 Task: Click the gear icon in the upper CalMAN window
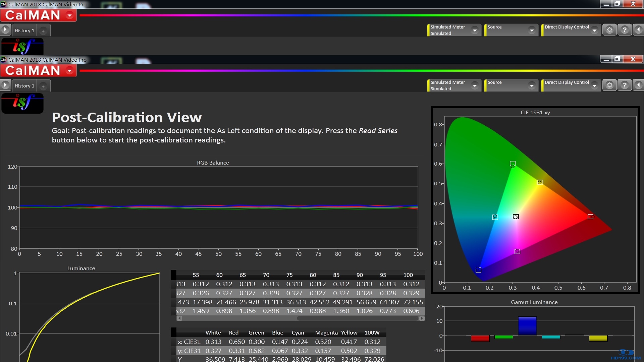(x=609, y=30)
